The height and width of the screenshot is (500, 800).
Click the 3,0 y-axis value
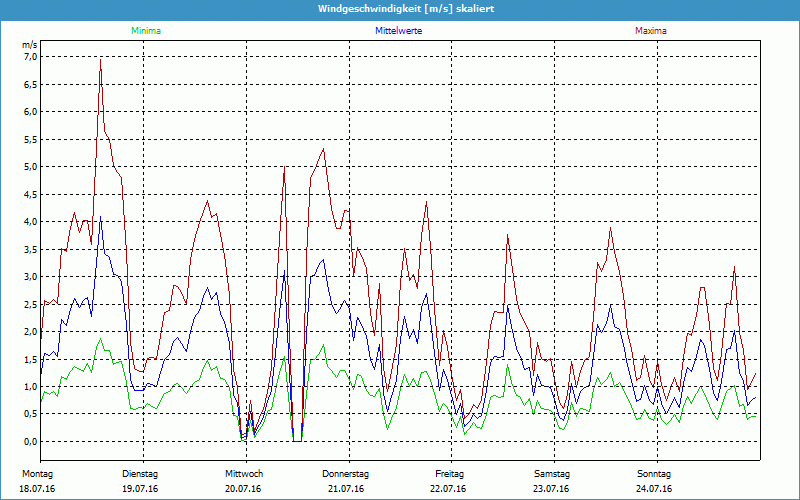(x=31, y=277)
